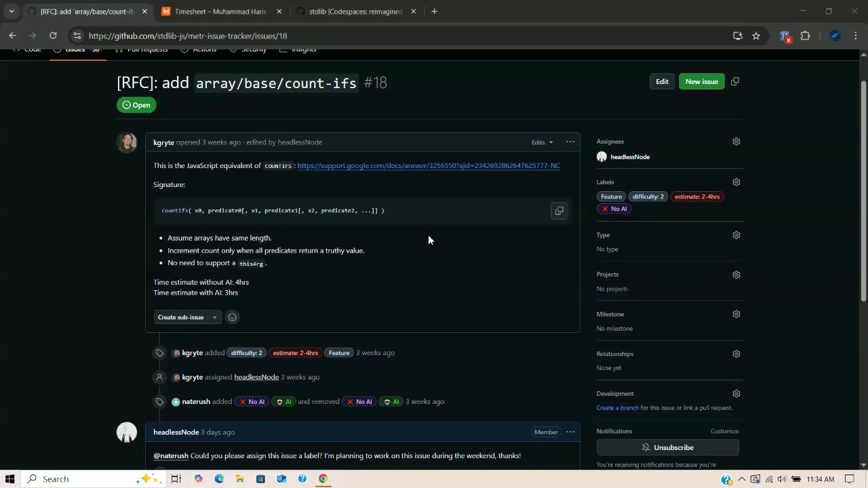Open the Chrome extensions puzzle icon
Viewport: 868px width, 488px height.
(x=806, y=36)
